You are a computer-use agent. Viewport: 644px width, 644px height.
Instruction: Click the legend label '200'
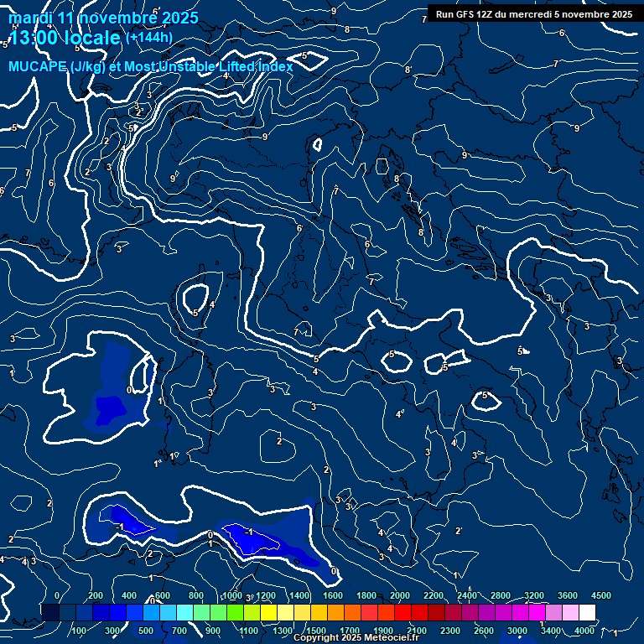(x=96, y=595)
